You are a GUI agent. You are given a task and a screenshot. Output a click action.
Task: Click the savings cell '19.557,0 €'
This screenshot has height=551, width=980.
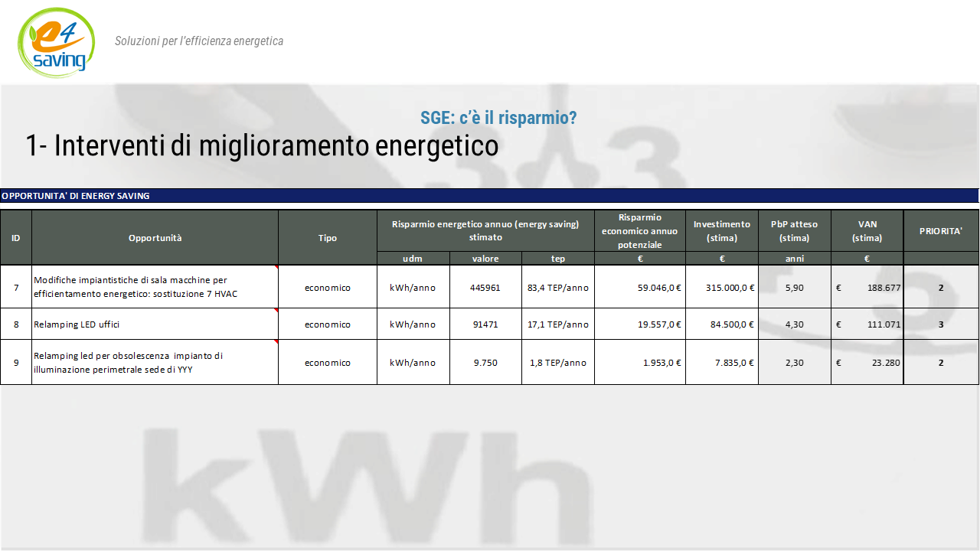coord(640,324)
